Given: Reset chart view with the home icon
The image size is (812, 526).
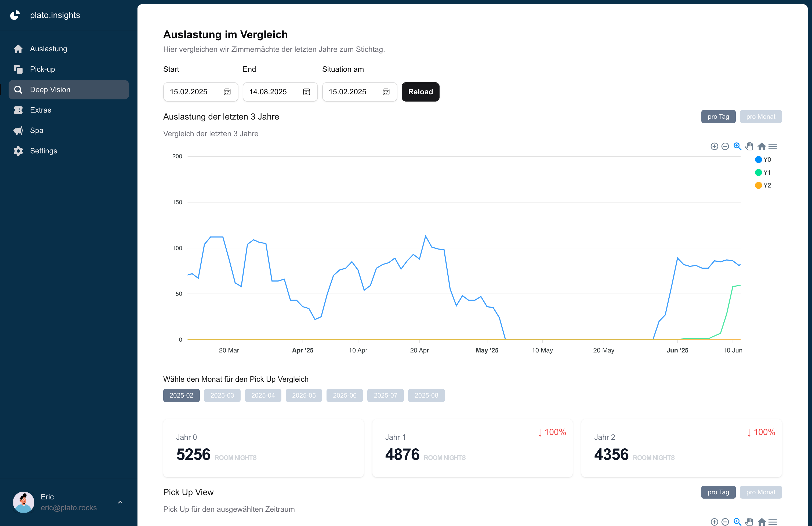Looking at the screenshot, I should pos(762,146).
